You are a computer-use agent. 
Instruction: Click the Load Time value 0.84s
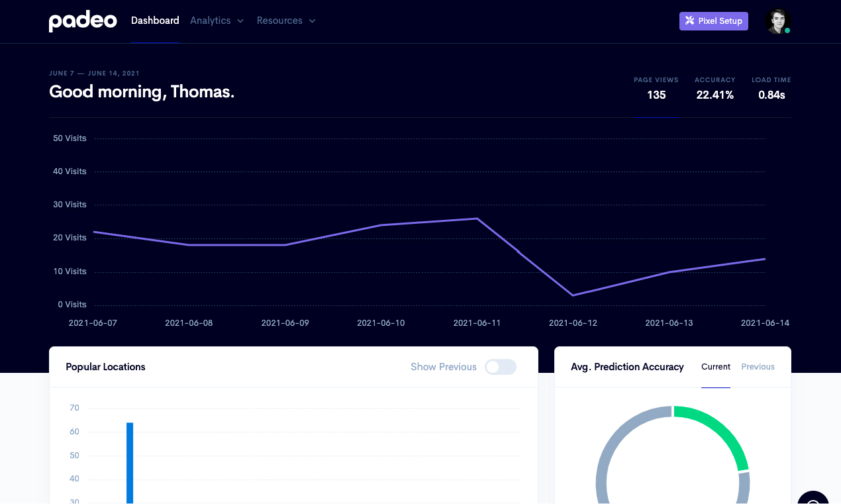(x=771, y=95)
